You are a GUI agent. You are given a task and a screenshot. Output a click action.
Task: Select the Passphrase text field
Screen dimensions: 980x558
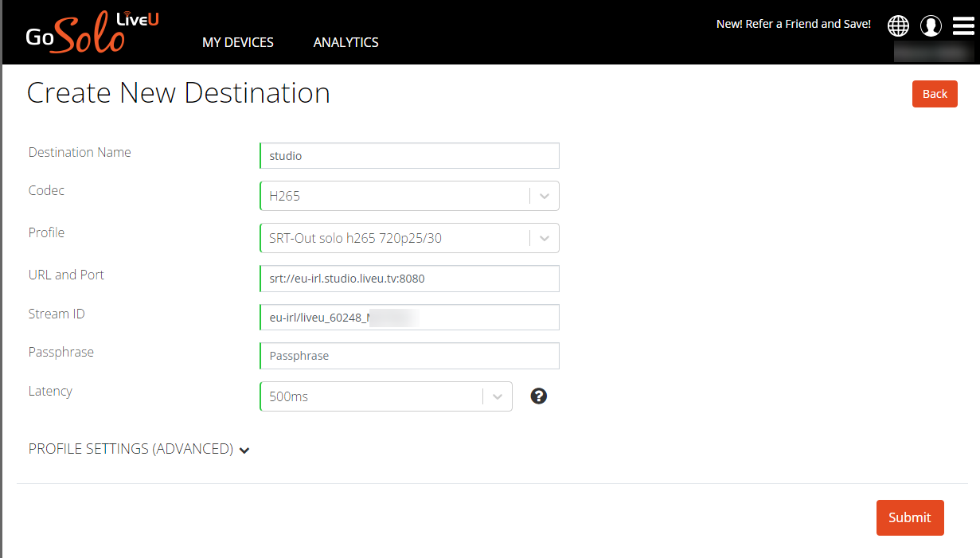(409, 356)
